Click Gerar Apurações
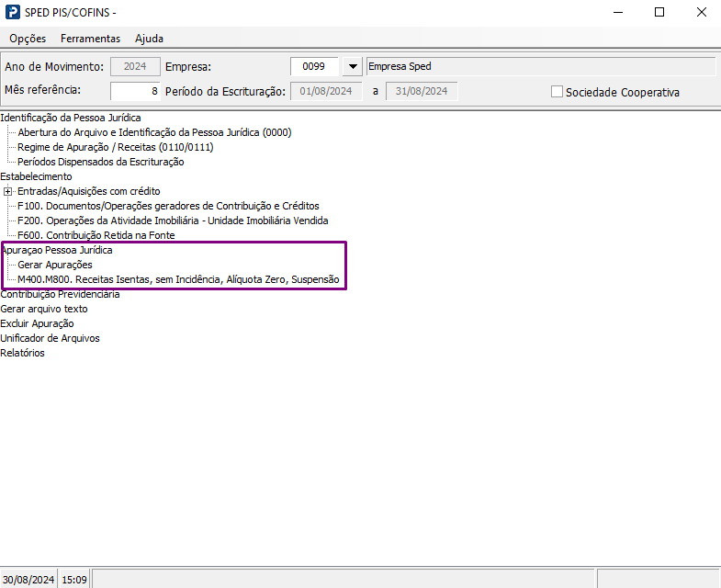This screenshot has width=721, height=588. pyautogui.click(x=55, y=265)
